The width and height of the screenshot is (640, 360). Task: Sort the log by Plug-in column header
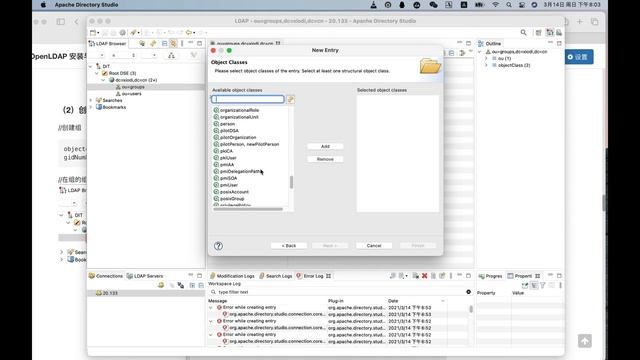[x=356, y=301]
